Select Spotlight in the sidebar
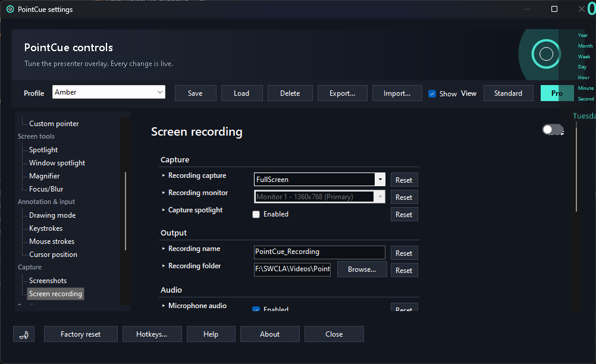The height and width of the screenshot is (364, 596). [x=43, y=150]
